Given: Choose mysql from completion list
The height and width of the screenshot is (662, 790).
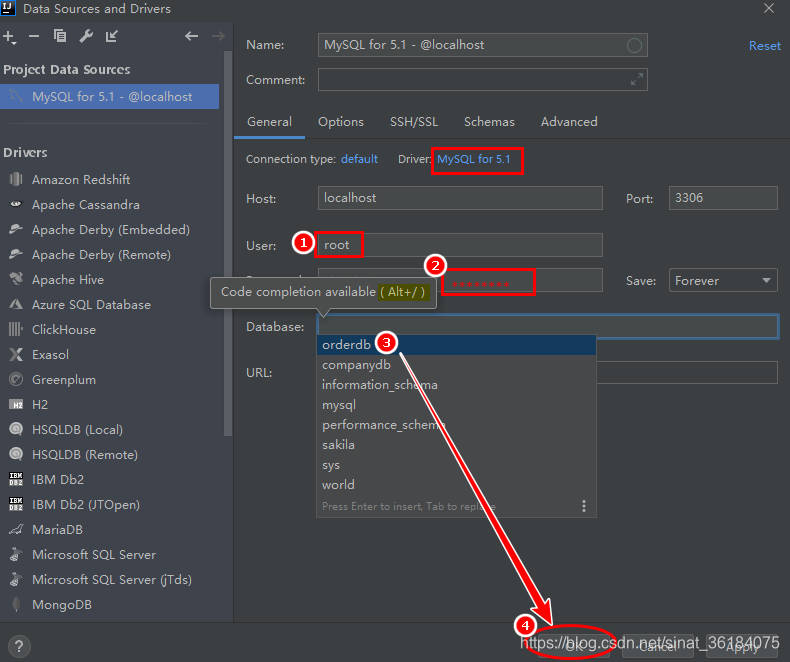Looking at the screenshot, I should pos(456,405).
